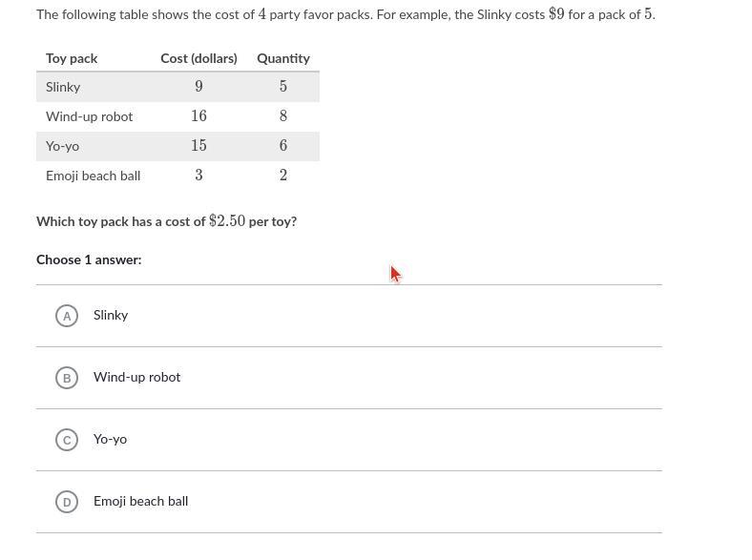Choose radio button C for Yo-yo
The height and width of the screenshot is (560, 752).
pyautogui.click(x=67, y=440)
